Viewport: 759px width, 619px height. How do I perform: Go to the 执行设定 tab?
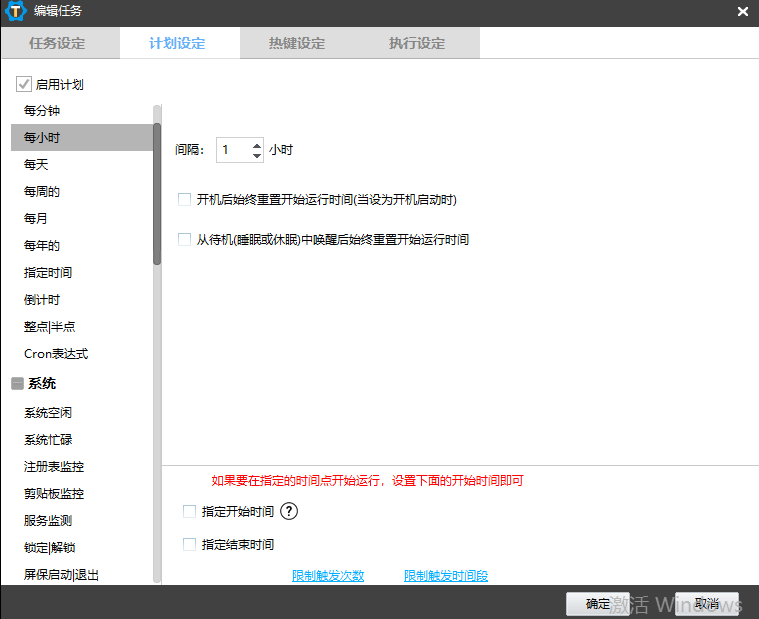[x=417, y=44]
